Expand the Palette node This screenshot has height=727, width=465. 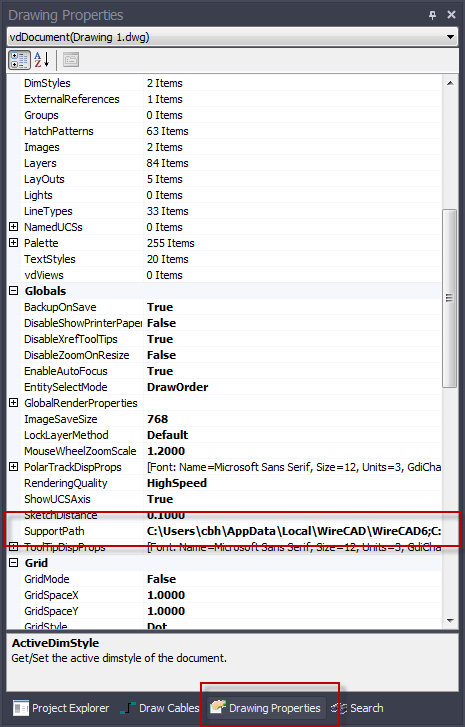pyautogui.click(x=14, y=242)
